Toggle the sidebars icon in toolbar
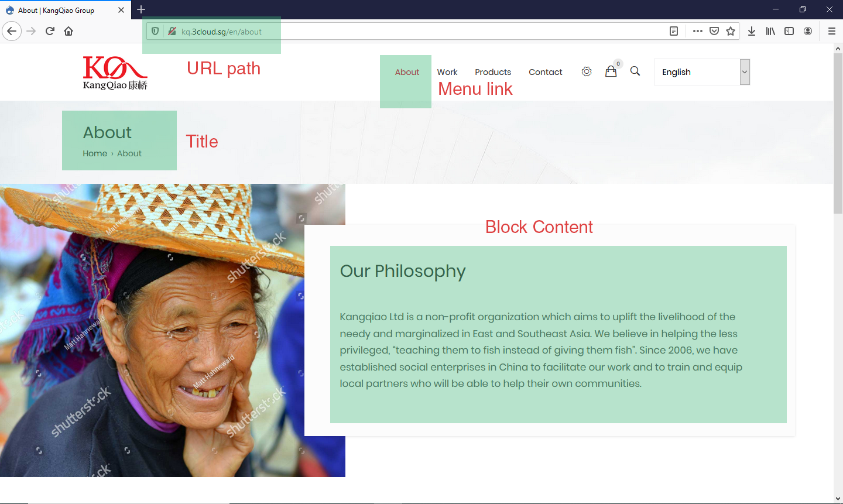The height and width of the screenshot is (504, 843). tap(789, 31)
